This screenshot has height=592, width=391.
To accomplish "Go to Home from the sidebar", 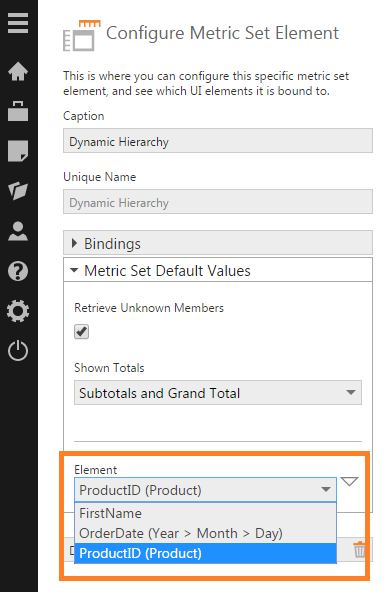I will point(18,71).
